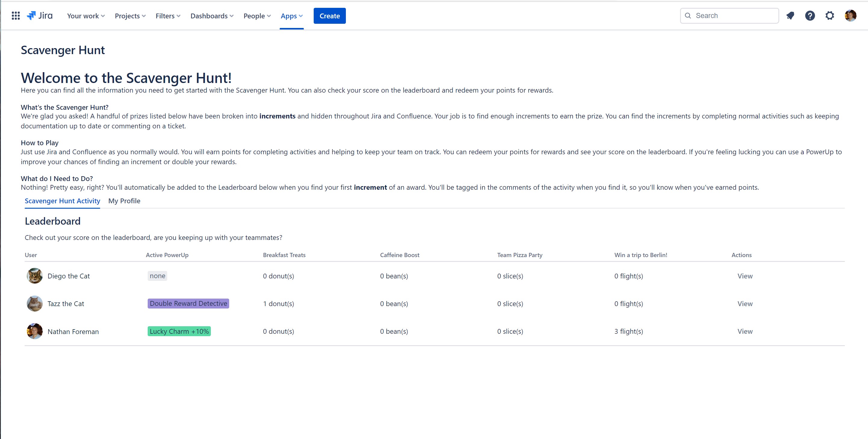
Task: Click Nathan Foreman's avatar
Action: [x=34, y=332]
